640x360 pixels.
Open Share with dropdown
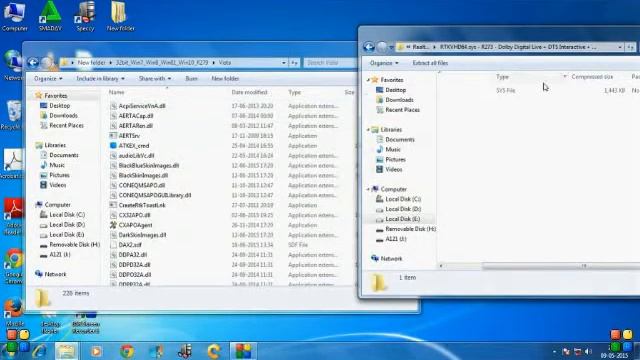pos(155,78)
